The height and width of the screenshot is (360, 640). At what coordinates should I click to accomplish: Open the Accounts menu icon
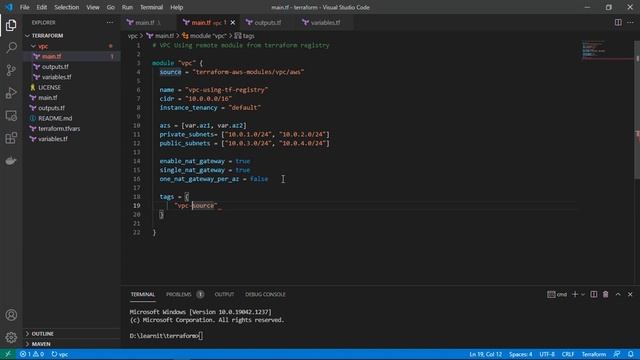point(11,315)
